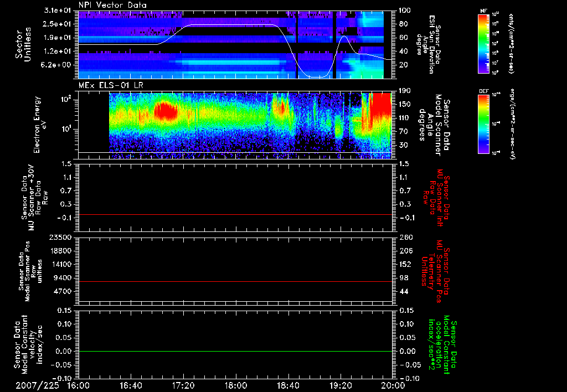Image resolution: width=567 pixels, height=392 pixels.
Task: Click the 1.9e+01 sector tick label
Action: pos(57,38)
